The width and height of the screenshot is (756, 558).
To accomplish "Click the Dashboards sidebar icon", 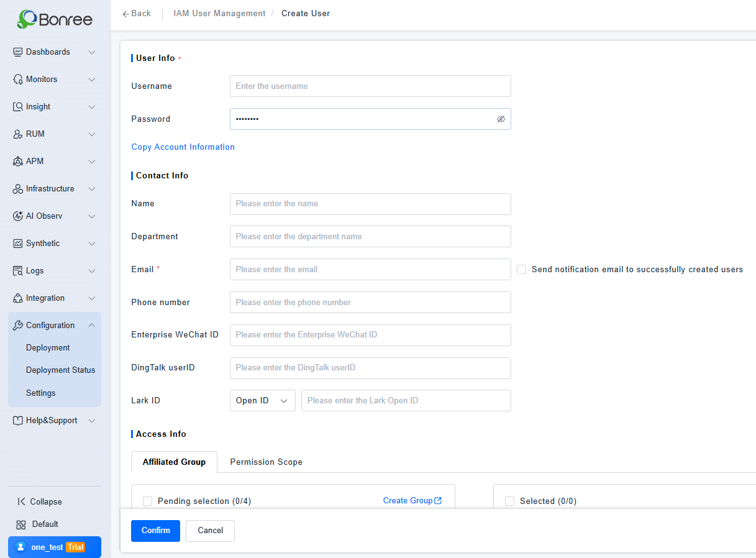I will click(18, 52).
